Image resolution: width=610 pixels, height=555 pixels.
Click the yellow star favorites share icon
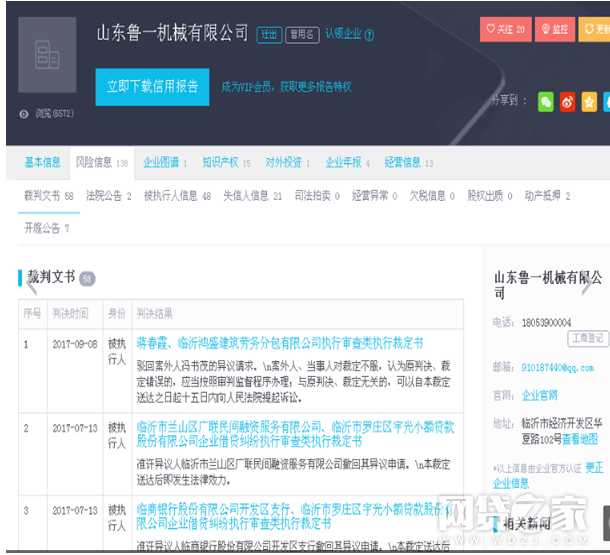(589, 102)
